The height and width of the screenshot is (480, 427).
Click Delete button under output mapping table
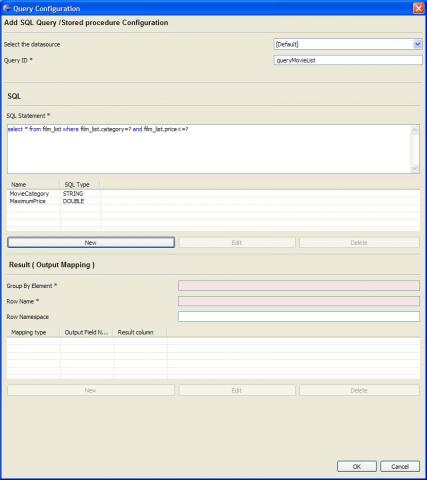[x=359, y=390]
